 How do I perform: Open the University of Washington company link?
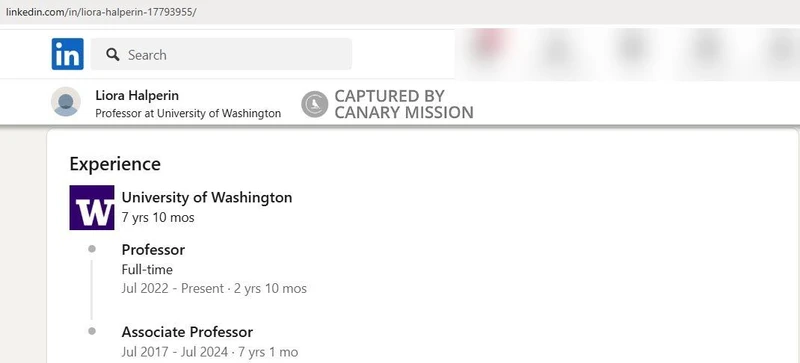pos(207,197)
